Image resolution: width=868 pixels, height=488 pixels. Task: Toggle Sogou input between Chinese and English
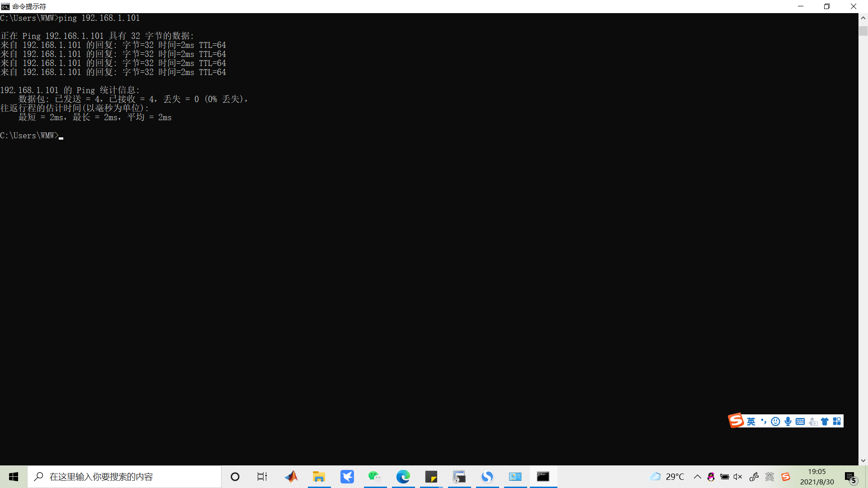tap(750, 421)
